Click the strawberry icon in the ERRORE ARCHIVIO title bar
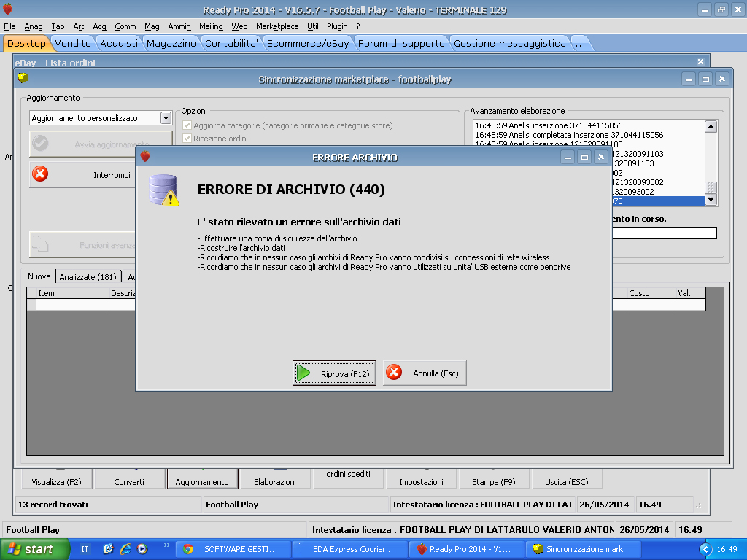Viewport: 747px width, 560px height. [x=145, y=156]
